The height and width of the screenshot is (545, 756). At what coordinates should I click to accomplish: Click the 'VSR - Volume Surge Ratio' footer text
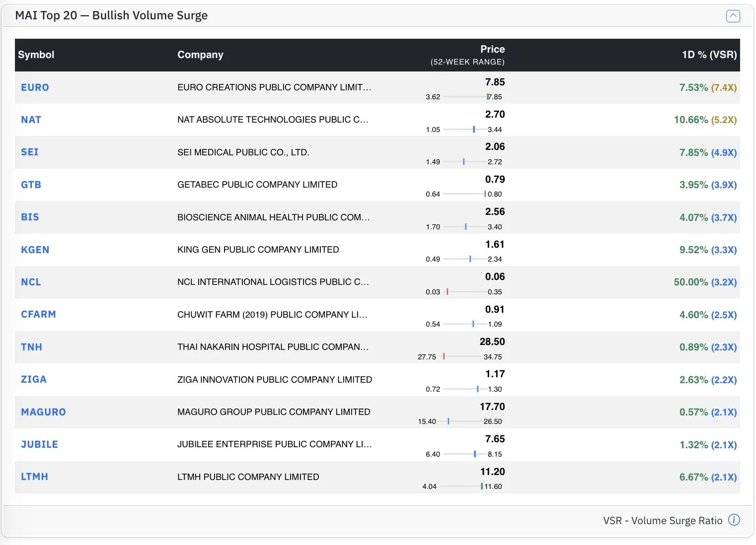[x=663, y=520]
